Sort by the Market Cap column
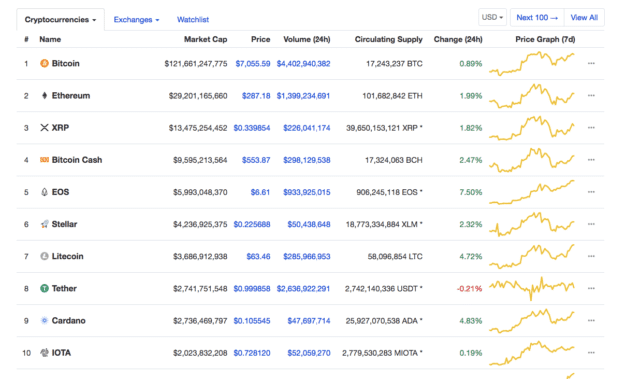Image resolution: width=640 pixels, height=379 pixels. click(205, 40)
